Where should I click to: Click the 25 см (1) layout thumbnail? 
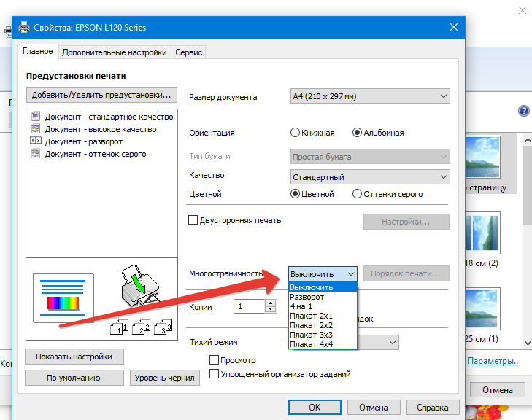483,309
